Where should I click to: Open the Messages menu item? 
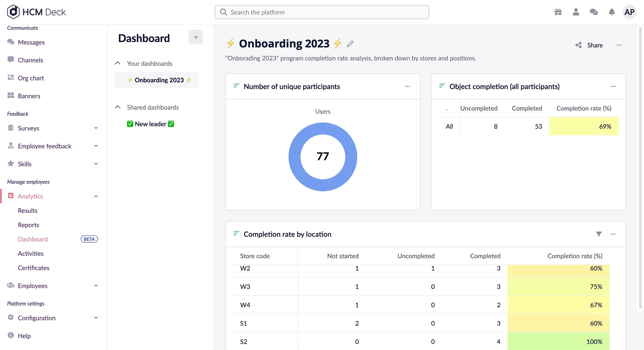click(x=31, y=42)
